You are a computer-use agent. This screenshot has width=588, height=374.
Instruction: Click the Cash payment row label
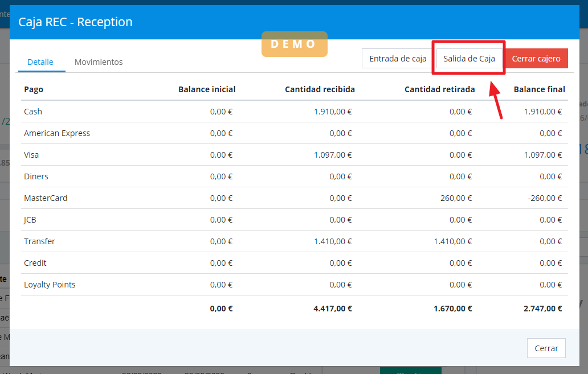click(33, 112)
